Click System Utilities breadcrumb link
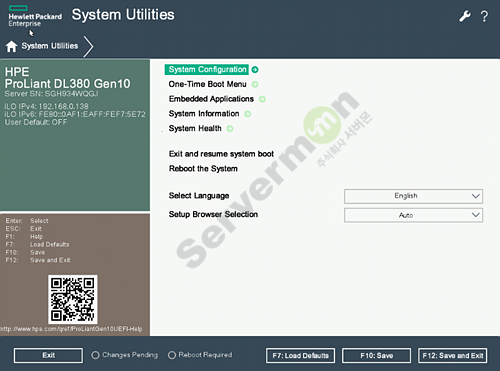This screenshot has width=500, height=371. coord(50,46)
